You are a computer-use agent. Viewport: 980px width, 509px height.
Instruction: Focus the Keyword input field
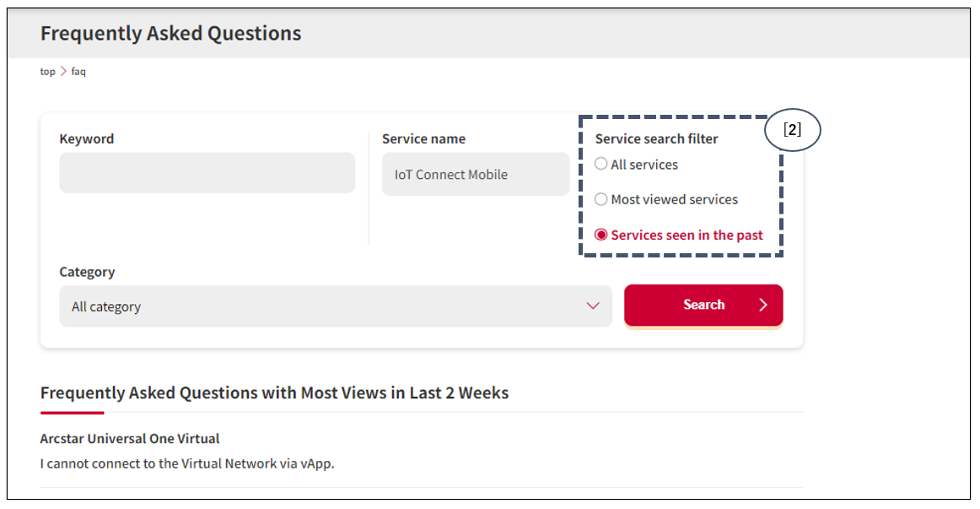tap(207, 173)
